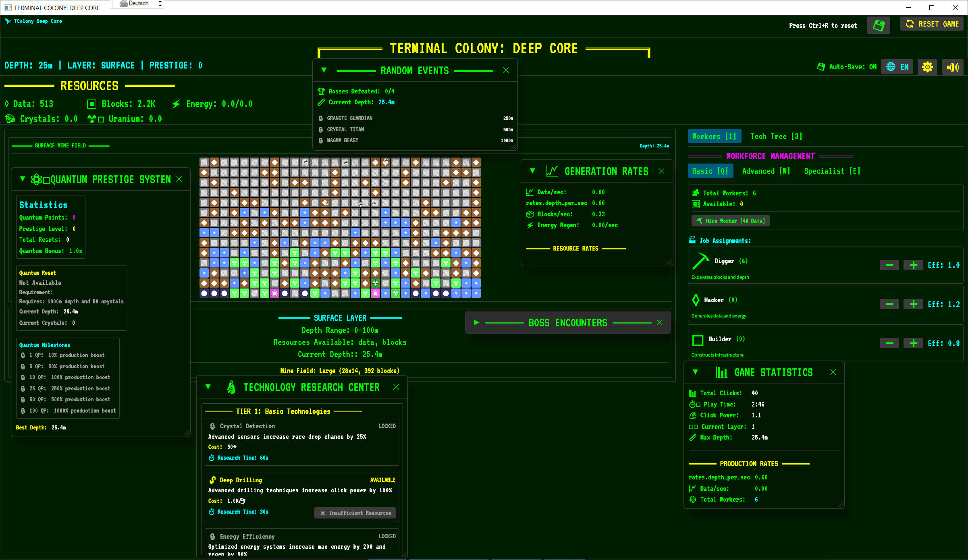Close the Generation Rates panel
Image resolution: width=968 pixels, height=560 pixels.
tap(661, 171)
